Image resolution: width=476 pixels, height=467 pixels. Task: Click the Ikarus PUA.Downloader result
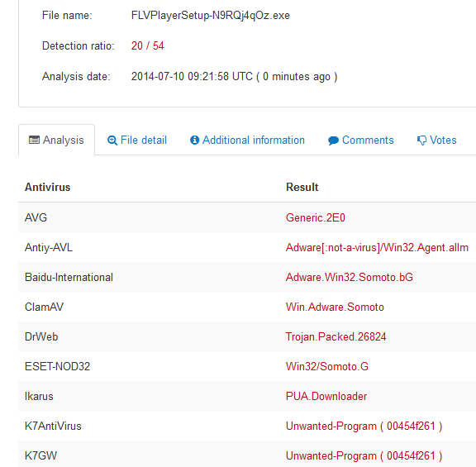(x=326, y=396)
